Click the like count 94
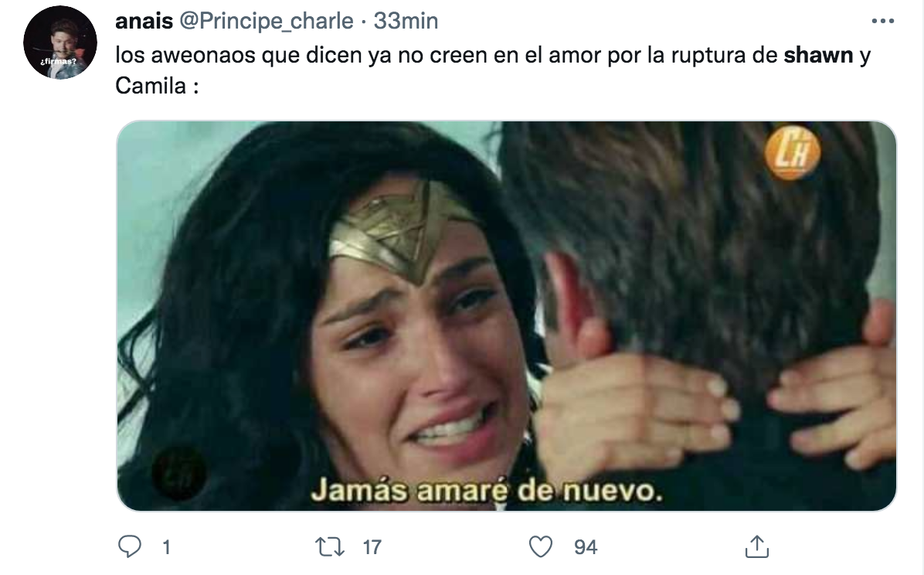Screen dimensions: 924x575 coord(585,547)
